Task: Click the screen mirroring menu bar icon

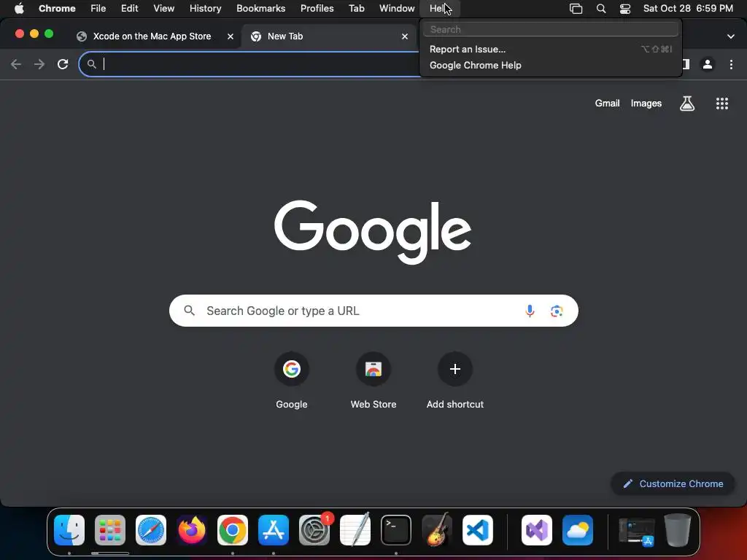Action: coord(576,9)
